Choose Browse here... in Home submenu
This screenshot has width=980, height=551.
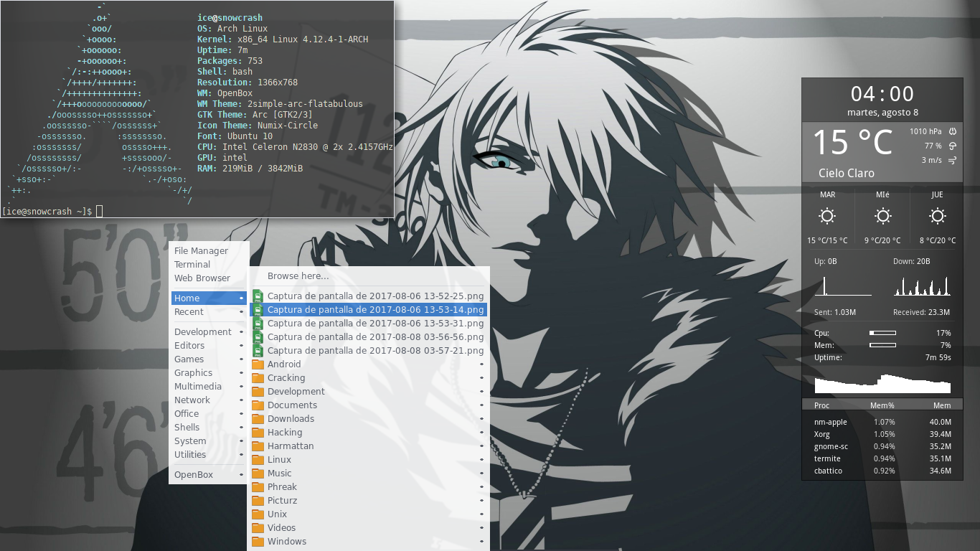(368, 275)
